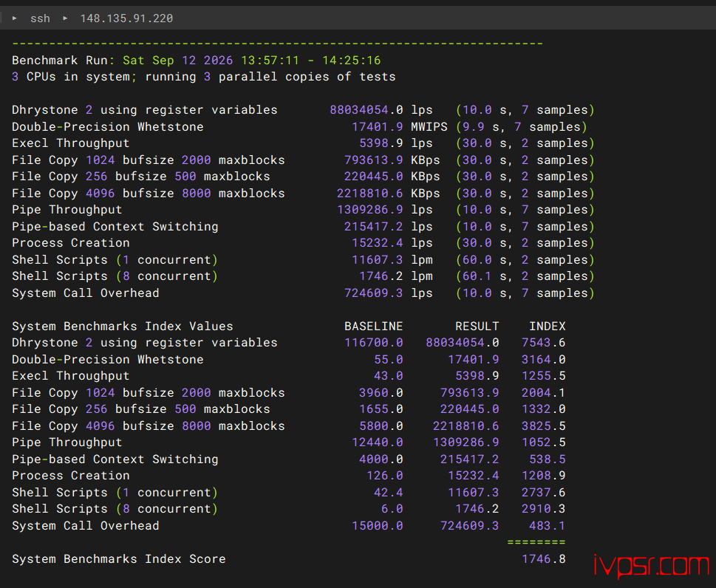Click the Whetstone index value '3164.0'
716x588 pixels.
point(543,360)
